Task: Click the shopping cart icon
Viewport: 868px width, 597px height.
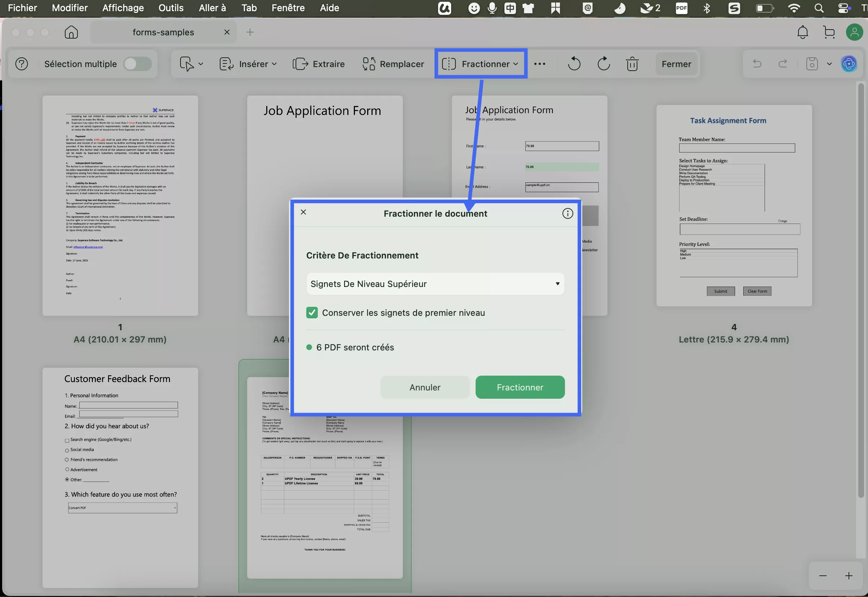Action: (x=829, y=32)
